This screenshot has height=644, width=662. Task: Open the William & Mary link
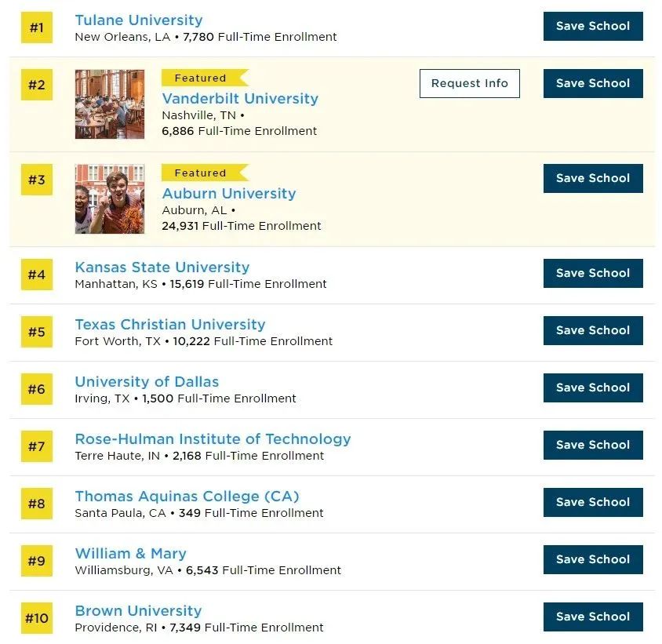pos(130,554)
